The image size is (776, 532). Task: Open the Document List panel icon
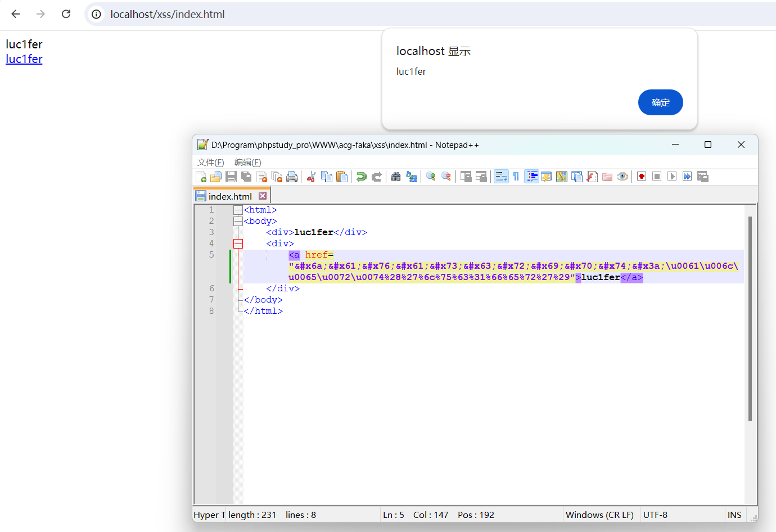576,177
